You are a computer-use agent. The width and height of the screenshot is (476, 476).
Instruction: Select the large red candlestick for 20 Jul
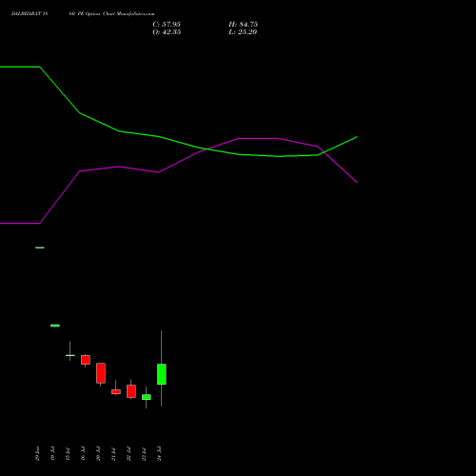(x=101, y=373)
